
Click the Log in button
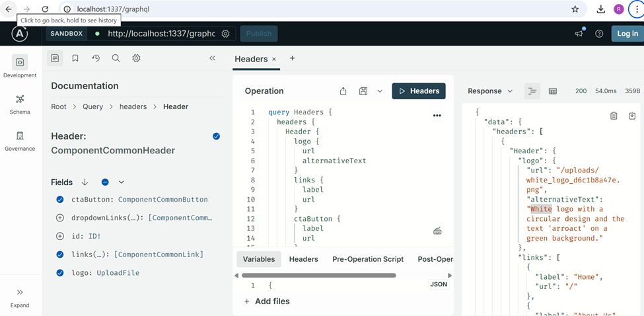pos(627,34)
